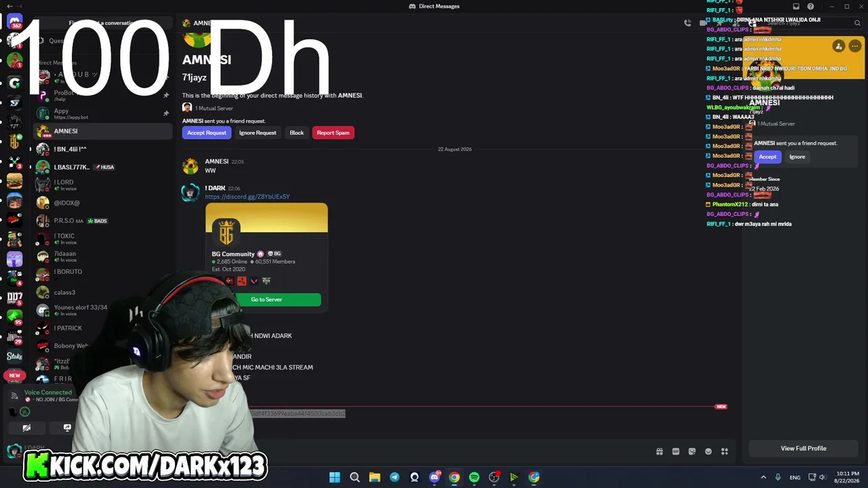Image resolution: width=868 pixels, height=488 pixels.
Task: Click Ignore Request button
Action: (258, 133)
